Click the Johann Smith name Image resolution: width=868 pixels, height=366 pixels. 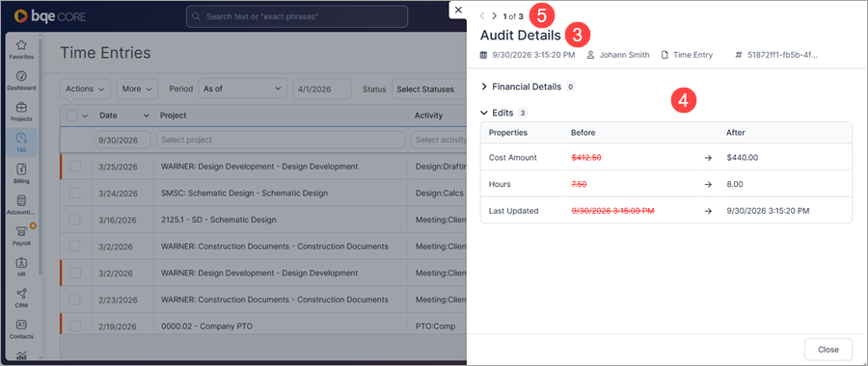(624, 55)
